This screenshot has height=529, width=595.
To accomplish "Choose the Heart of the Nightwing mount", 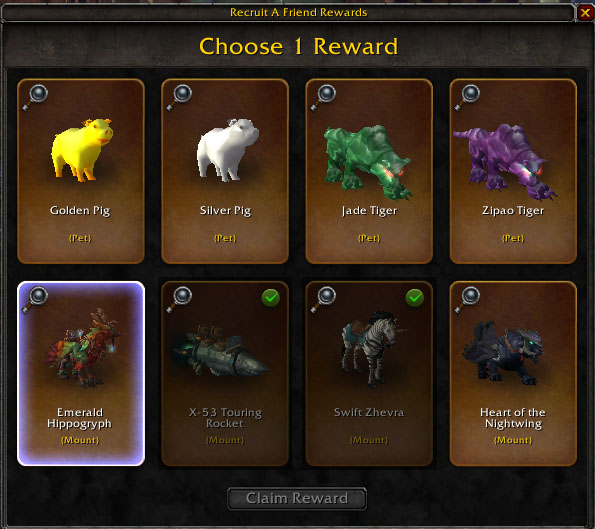I will (x=513, y=373).
